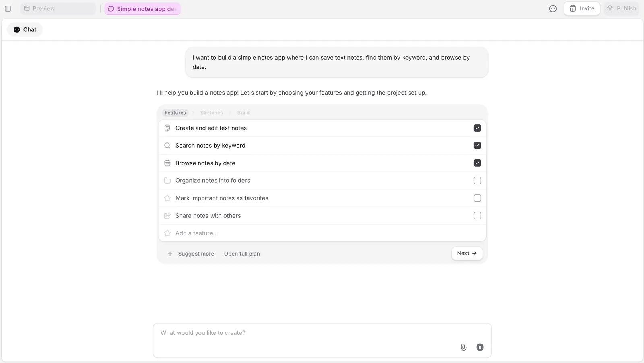
Task: Click the gift icon on Invite
Action: point(573,8)
